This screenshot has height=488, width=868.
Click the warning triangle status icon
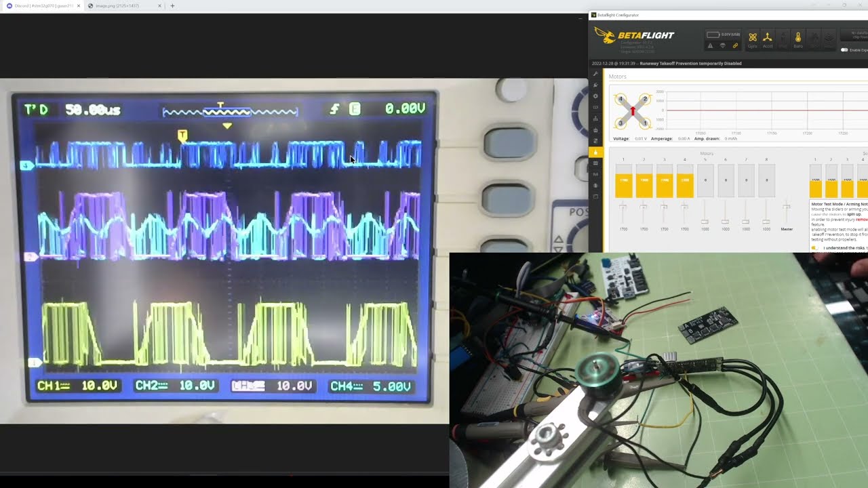click(710, 46)
